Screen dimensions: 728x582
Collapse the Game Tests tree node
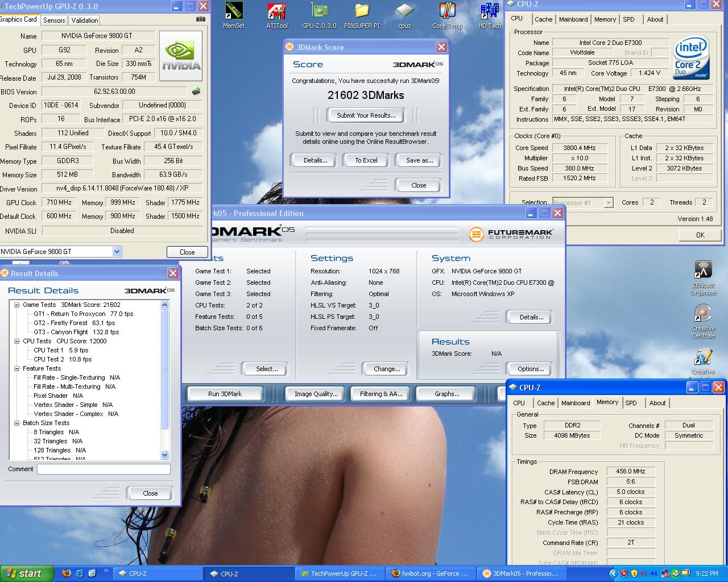coord(17,305)
